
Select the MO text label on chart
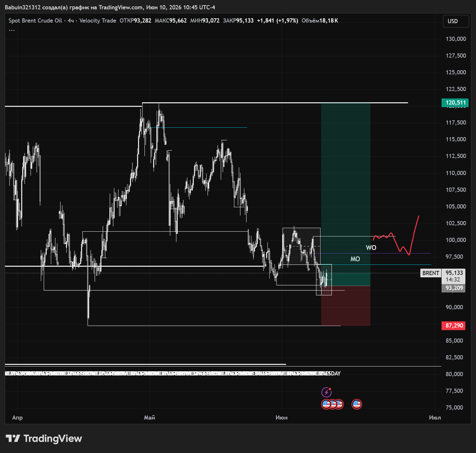click(x=355, y=259)
